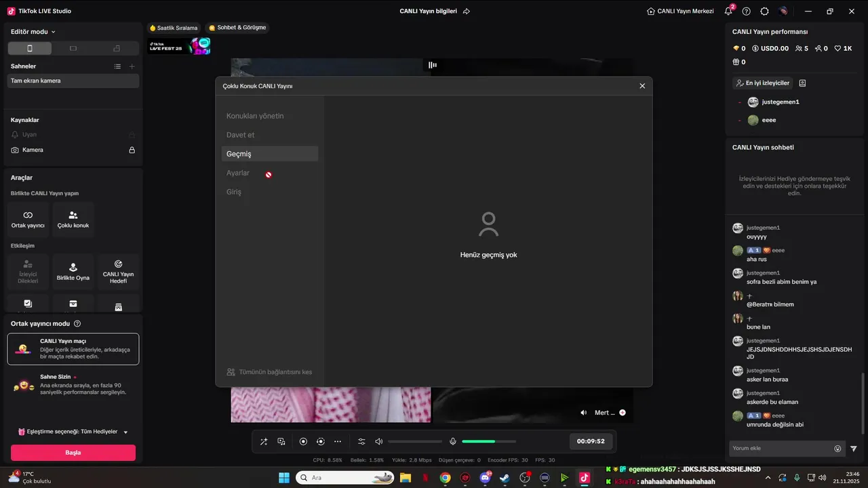Open visual effects magic wand icon
This screenshot has width=868, height=488.
264,441
